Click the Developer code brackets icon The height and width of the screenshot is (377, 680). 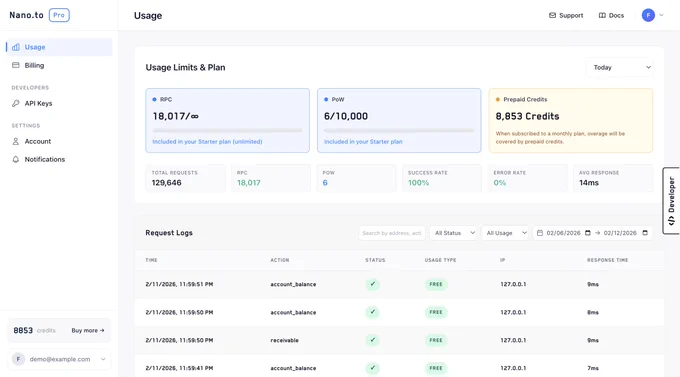click(671, 221)
